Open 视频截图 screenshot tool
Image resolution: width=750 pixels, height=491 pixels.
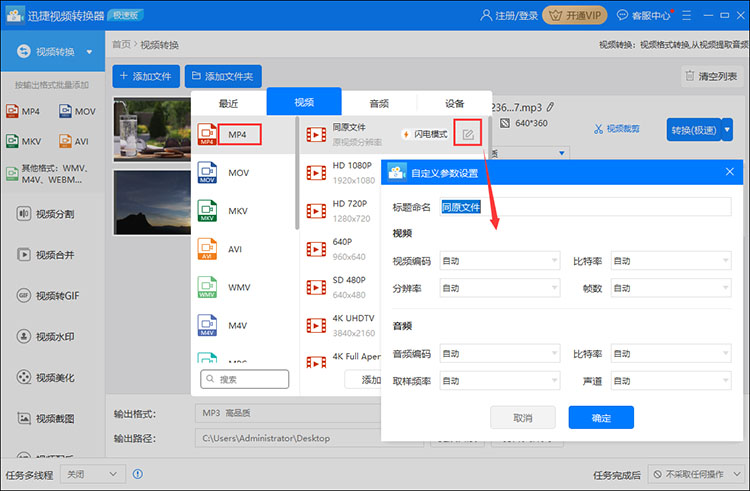point(46,418)
